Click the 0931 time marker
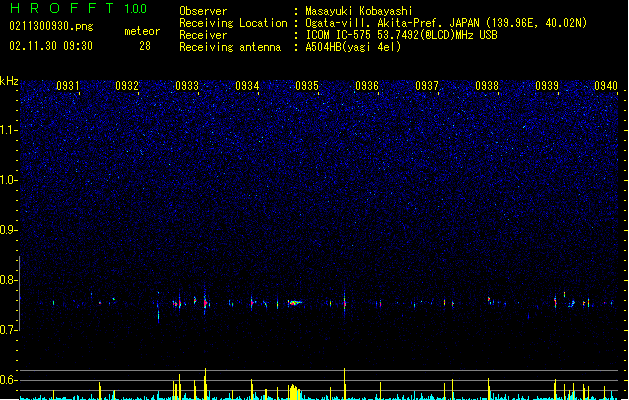Image resolution: width=629 pixels, height=400 pixels. 67,86
